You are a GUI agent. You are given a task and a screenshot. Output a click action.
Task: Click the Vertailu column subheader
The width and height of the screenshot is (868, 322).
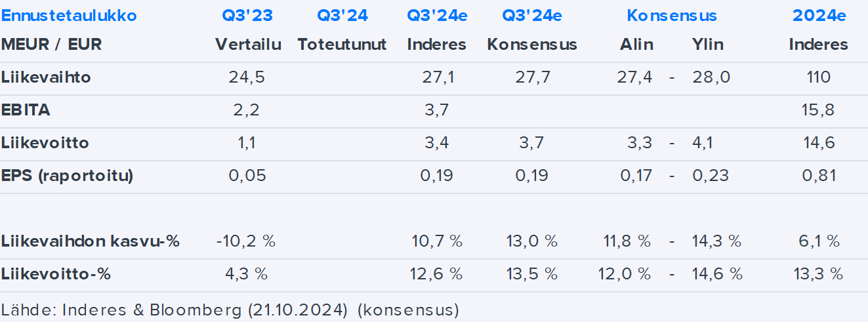pyautogui.click(x=248, y=45)
